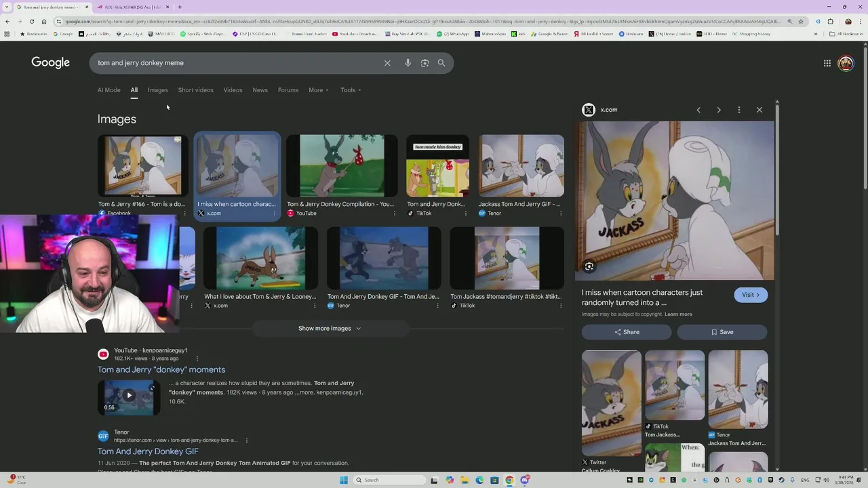868x488 pixels.
Task: Open Jackass Tom And Jerry GIF thumbnail
Action: point(521,166)
